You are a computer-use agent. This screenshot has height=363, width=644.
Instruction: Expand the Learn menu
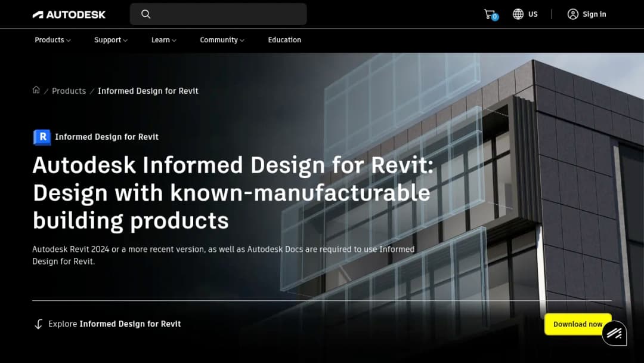pyautogui.click(x=163, y=40)
